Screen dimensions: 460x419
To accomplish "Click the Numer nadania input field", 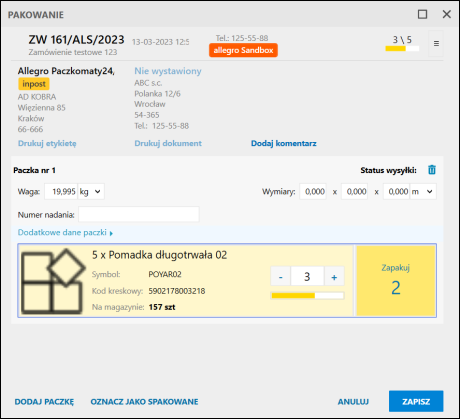I will point(139,214).
